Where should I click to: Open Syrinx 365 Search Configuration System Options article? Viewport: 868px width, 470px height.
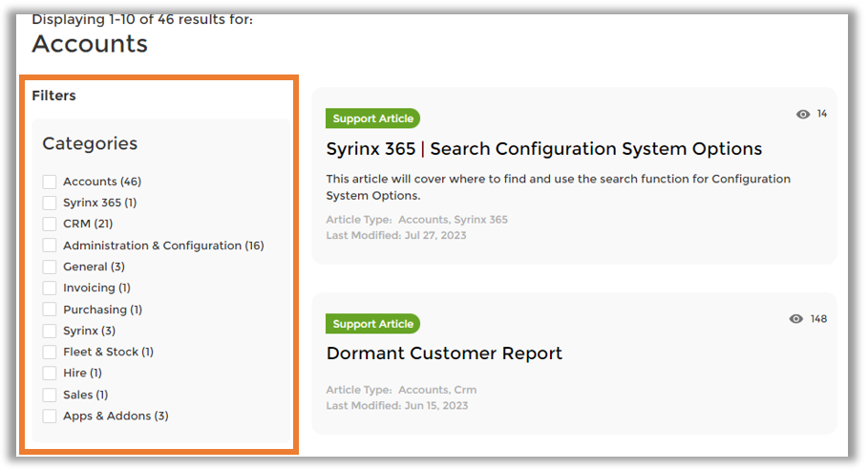[x=543, y=149]
